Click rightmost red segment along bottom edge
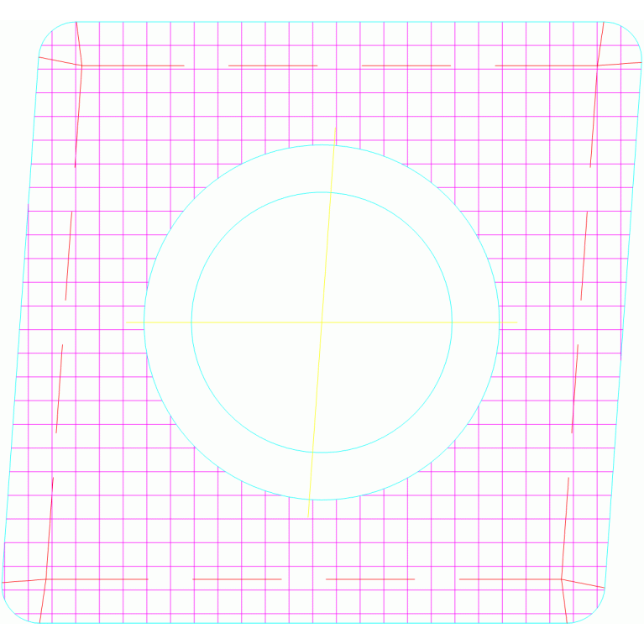The width and height of the screenshot is (644, 644). [x=510, y=579]
